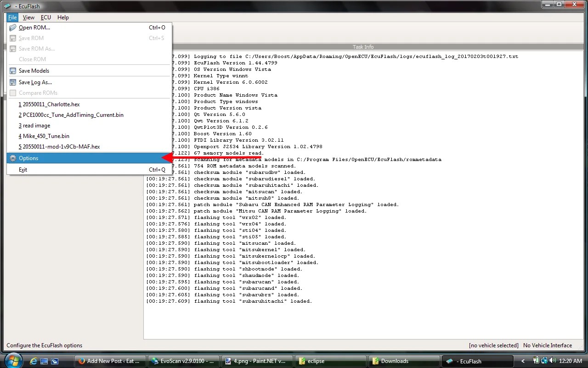The height and width of the screenshot is (368, 588).
Task: Click log line 'CPU i386'
Action: pyautogui.click(x=207, y=89)
